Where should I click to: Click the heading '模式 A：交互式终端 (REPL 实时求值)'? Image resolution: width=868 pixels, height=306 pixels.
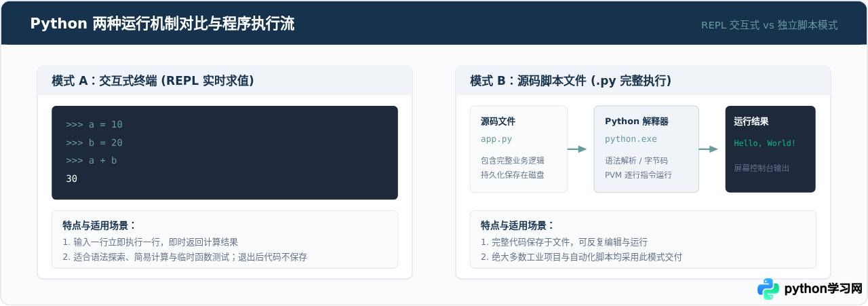pos(153,81)
